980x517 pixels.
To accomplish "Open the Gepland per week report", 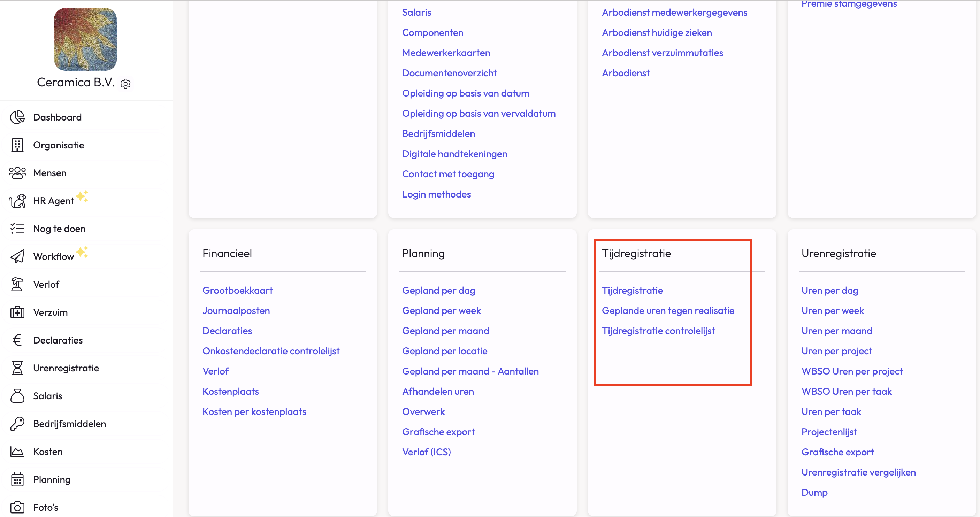I will click(x=441, y=310).
